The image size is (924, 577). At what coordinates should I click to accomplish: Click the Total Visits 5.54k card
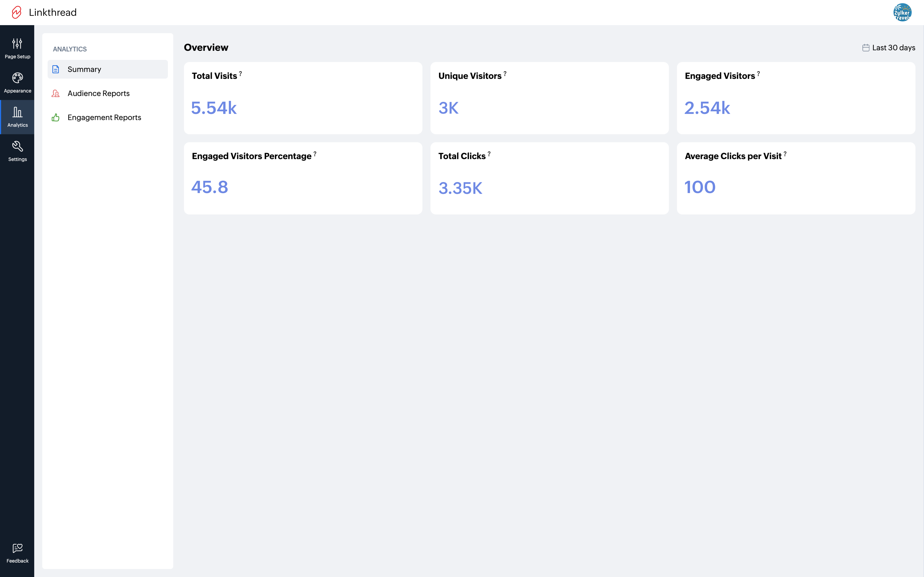coord(302,98)
